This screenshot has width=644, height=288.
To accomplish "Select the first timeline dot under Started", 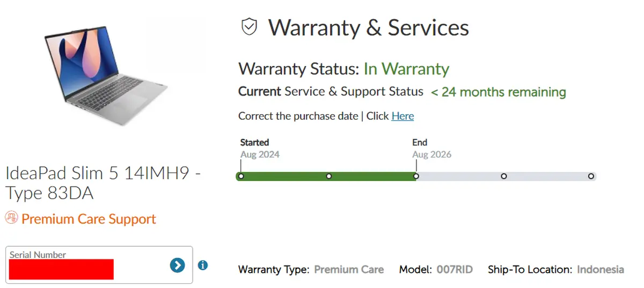I will click(241, 176).
